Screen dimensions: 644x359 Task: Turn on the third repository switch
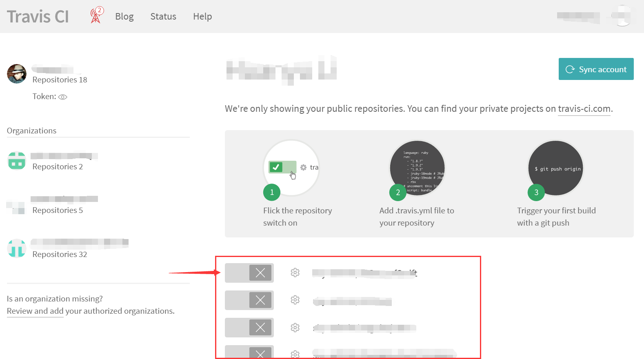pyautogui.click(x=249, y=328)
